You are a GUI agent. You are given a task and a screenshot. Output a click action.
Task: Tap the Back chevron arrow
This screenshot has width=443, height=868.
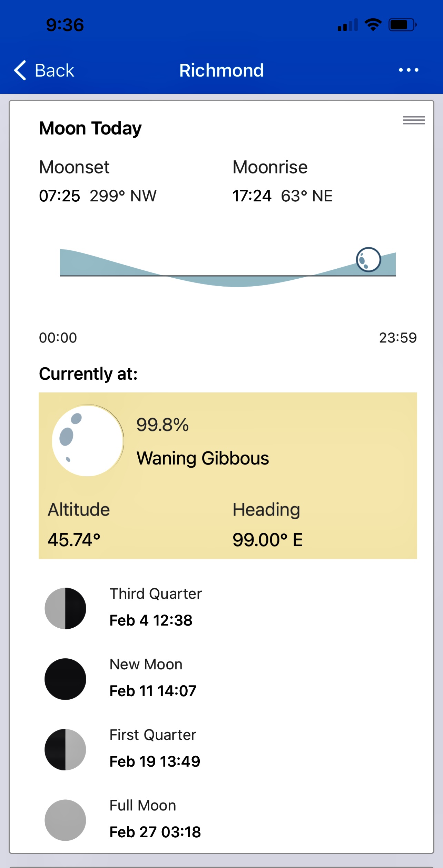[x=20, y=70]
